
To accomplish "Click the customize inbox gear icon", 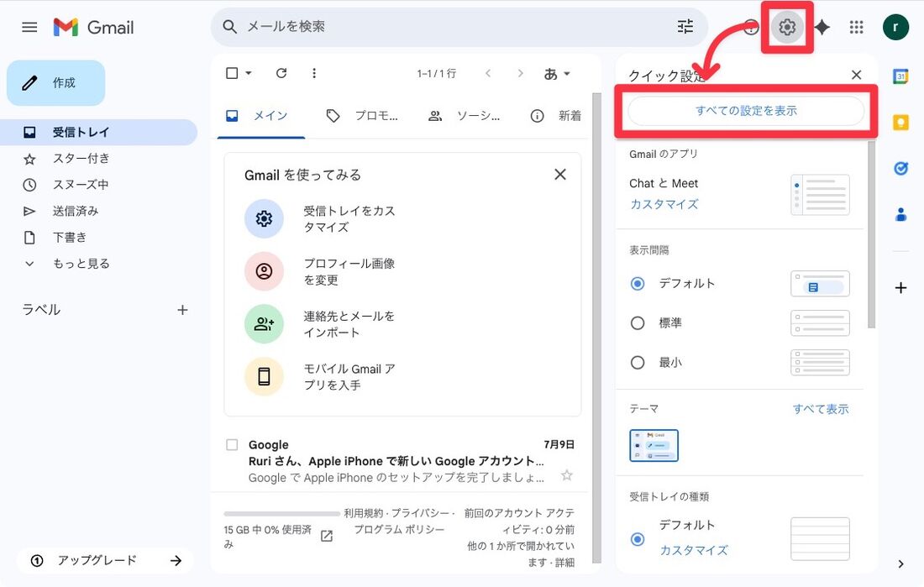I will tap(264, 218).
